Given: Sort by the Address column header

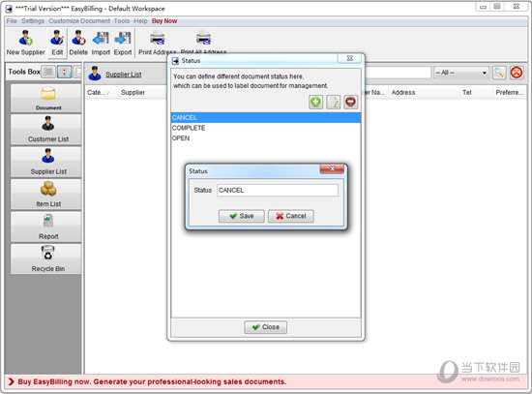Looking at the screenshot, I should coord(423,92).
